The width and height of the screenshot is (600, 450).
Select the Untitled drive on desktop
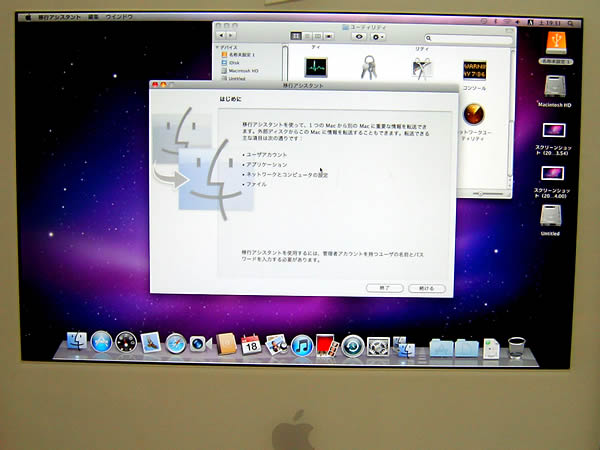tap(551, 215)
